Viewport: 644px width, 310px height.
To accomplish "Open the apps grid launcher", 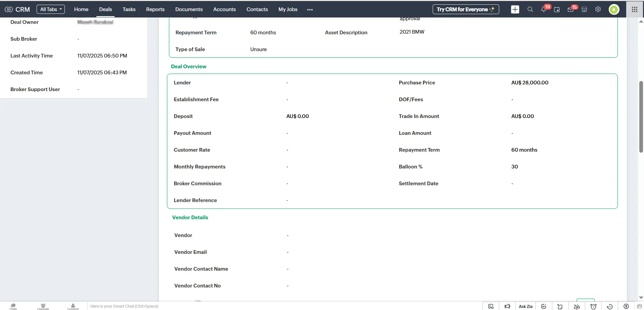I will pos(634,9).
